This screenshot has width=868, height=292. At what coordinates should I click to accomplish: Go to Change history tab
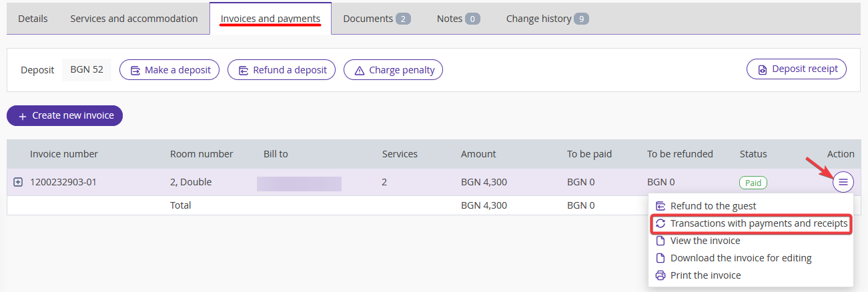click(546, 19)
